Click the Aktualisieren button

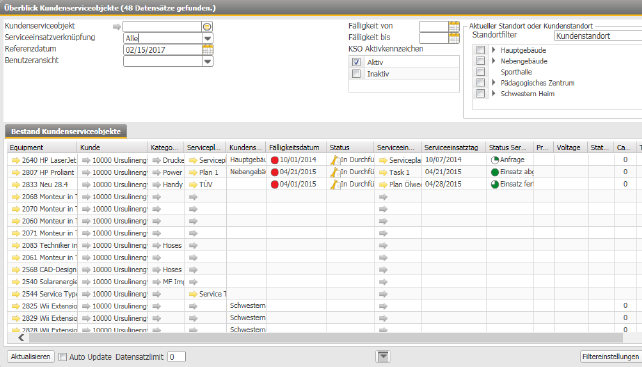tap(31, 356)
